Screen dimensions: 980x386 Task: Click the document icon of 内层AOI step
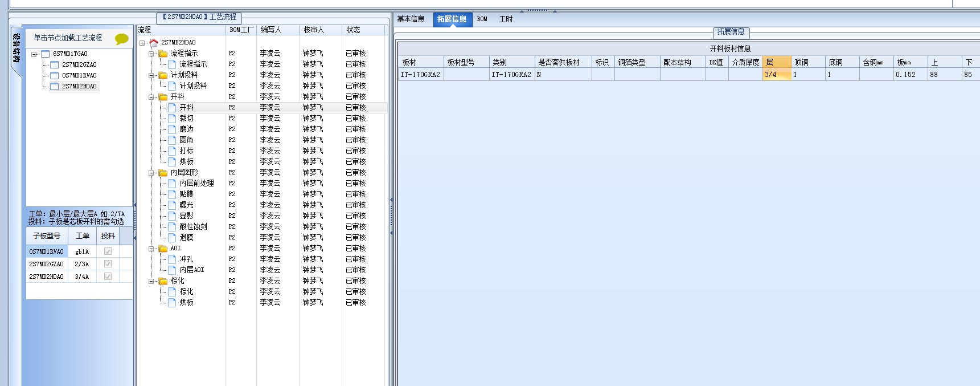(172, 270)
